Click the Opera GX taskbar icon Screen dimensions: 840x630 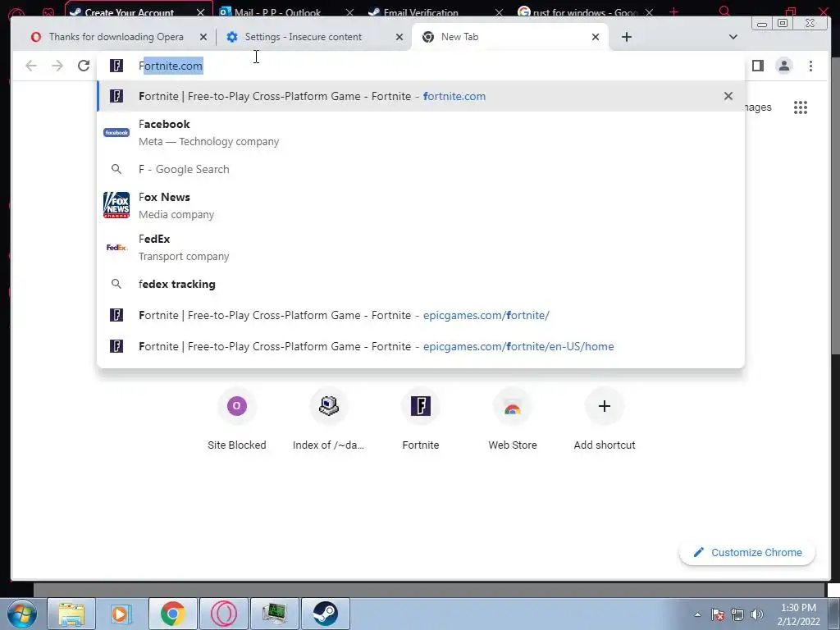(223, 614)
